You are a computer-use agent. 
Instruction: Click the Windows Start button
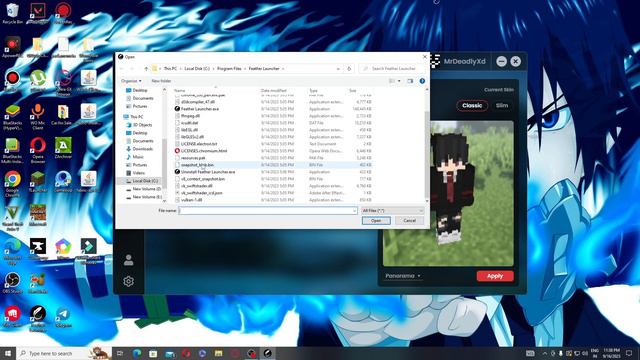(x=7, y=353)
